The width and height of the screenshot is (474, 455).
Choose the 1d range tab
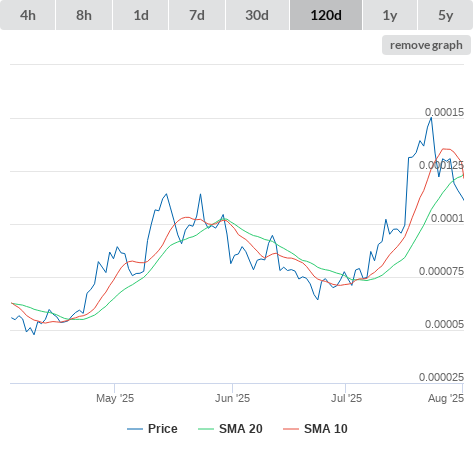pos(141,15)
